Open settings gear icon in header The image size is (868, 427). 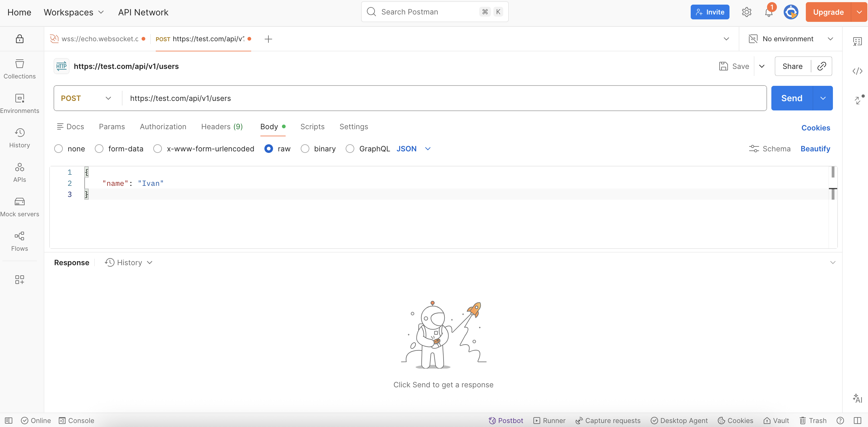pyautogui.click(x=746, y=12)
